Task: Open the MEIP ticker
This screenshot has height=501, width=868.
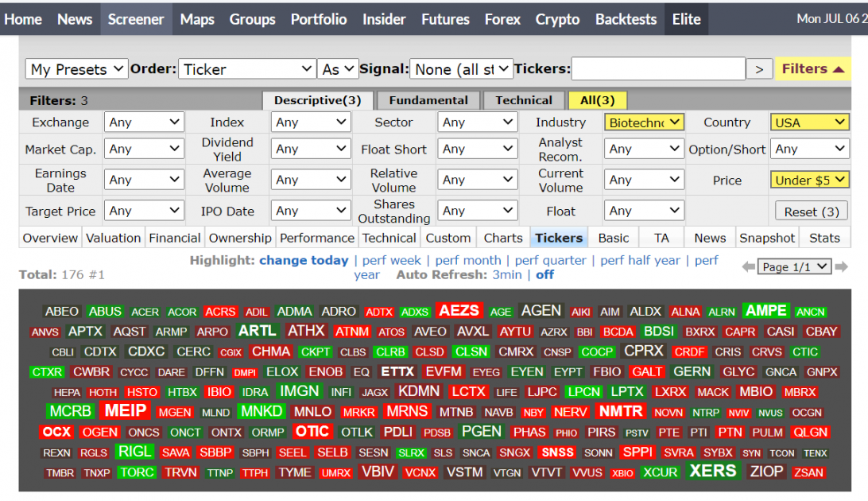Action: 126,411
